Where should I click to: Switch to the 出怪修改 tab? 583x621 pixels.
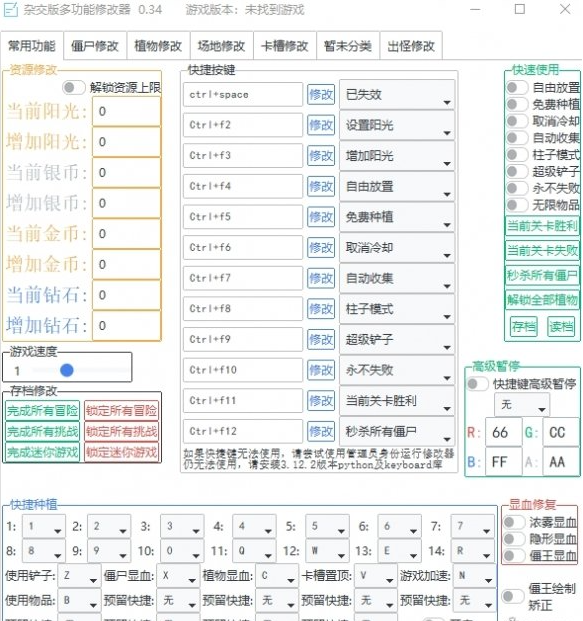pos(411,46)
